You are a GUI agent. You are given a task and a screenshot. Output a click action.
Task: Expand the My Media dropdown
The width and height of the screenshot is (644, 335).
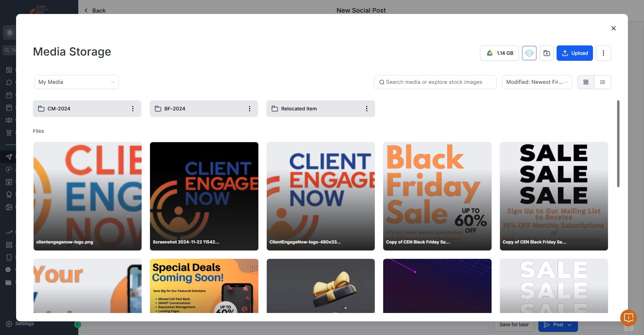[77, 82]
